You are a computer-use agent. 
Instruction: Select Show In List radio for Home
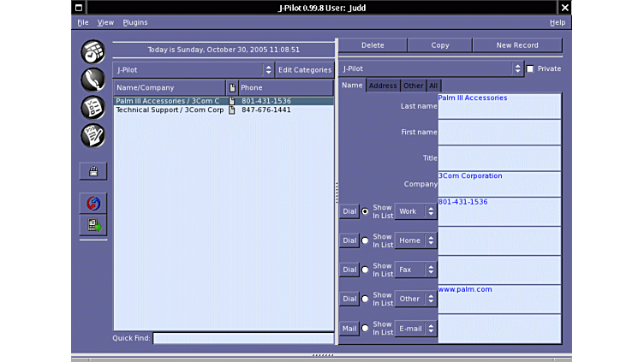[x=366, y=240]
